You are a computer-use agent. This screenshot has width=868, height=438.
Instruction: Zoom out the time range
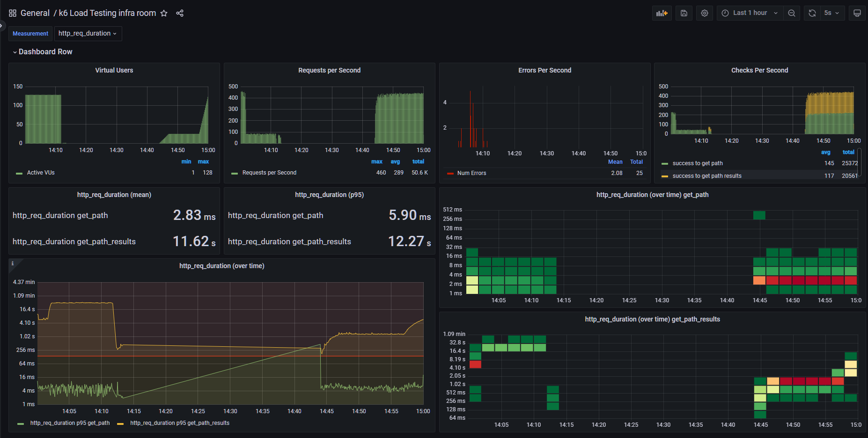tap(791, 13)
